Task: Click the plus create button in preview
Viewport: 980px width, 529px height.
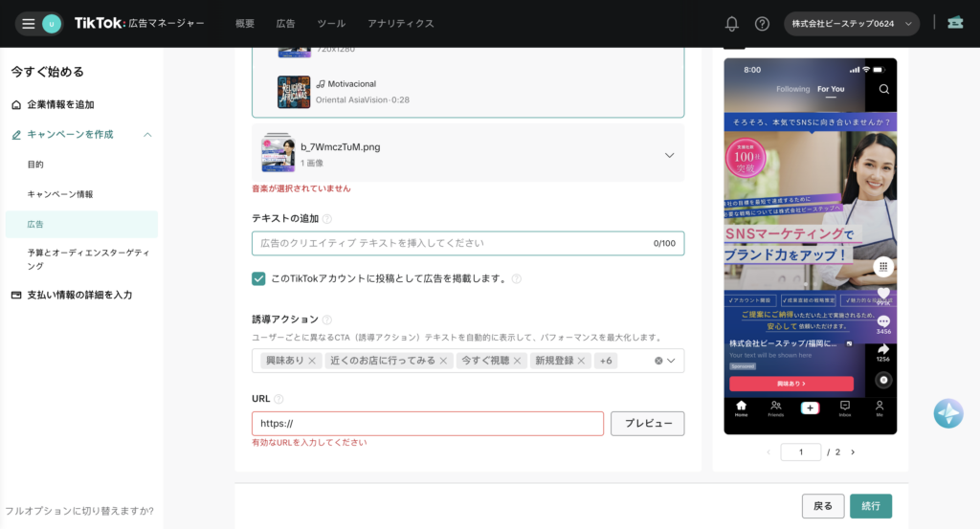Action: 810,408
